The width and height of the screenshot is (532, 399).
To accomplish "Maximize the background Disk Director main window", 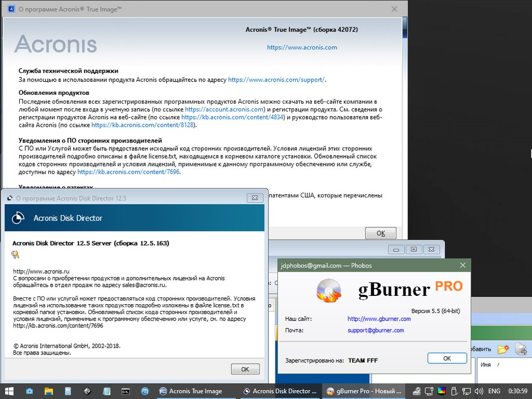I will click(414, 250).
